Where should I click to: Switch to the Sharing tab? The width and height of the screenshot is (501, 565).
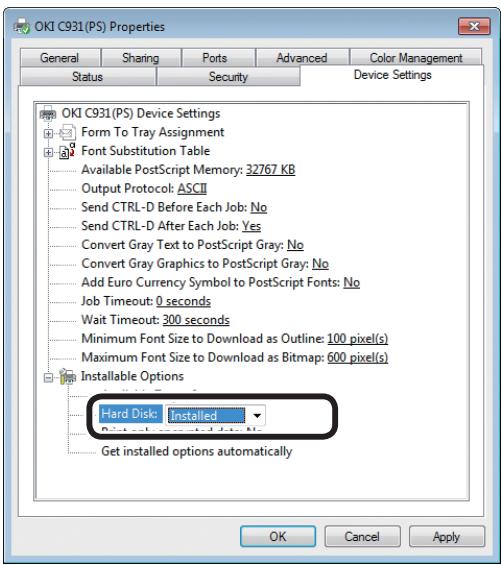pos(141,58)
